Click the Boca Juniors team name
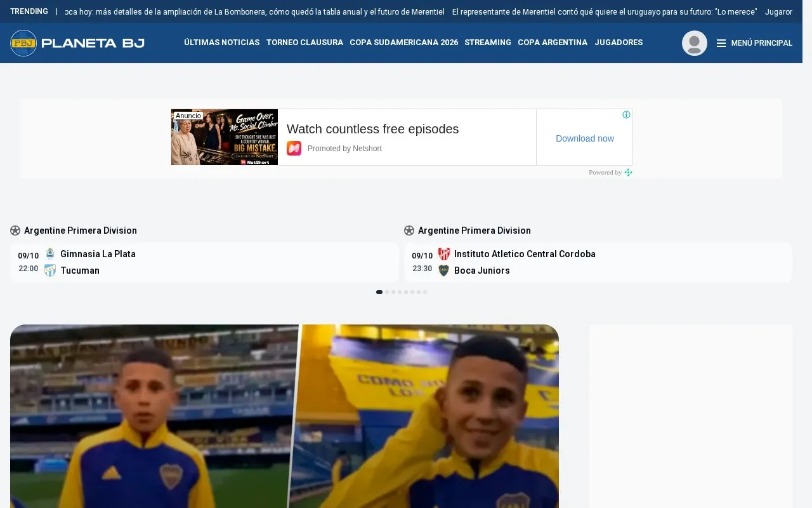The width and height of the screenshot is (812, 508). 482,271
